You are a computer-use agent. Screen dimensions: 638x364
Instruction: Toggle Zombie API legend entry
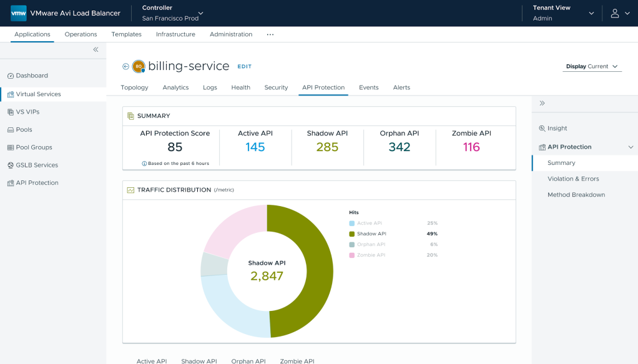(367, 255)
